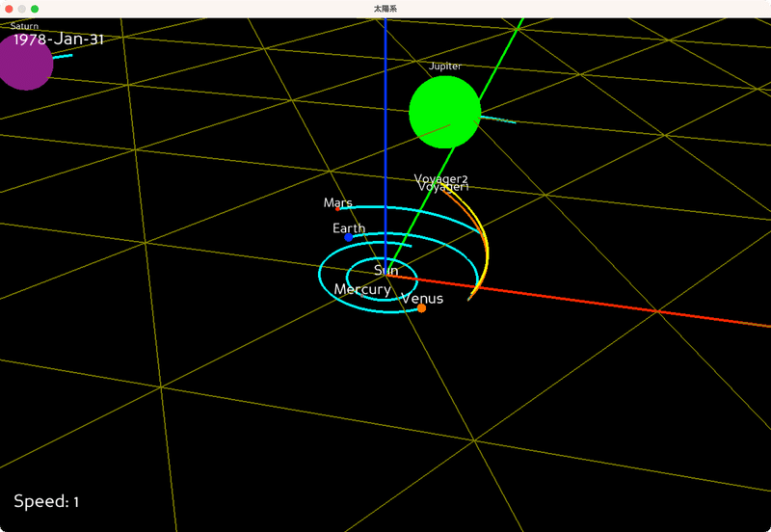
Task: Click the date 1978-Jan-31 text
Action: tap(59, 40)
